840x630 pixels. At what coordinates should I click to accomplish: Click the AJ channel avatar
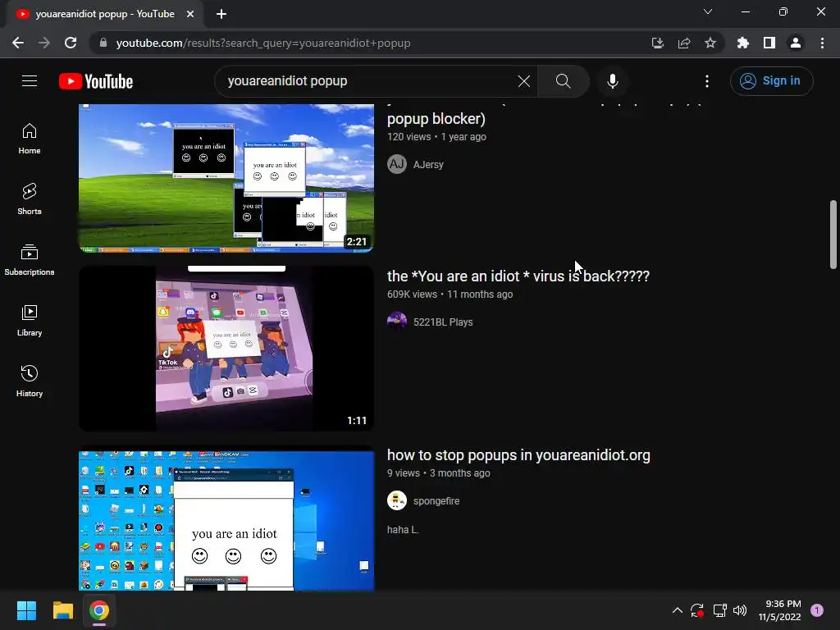coord(397,164)
